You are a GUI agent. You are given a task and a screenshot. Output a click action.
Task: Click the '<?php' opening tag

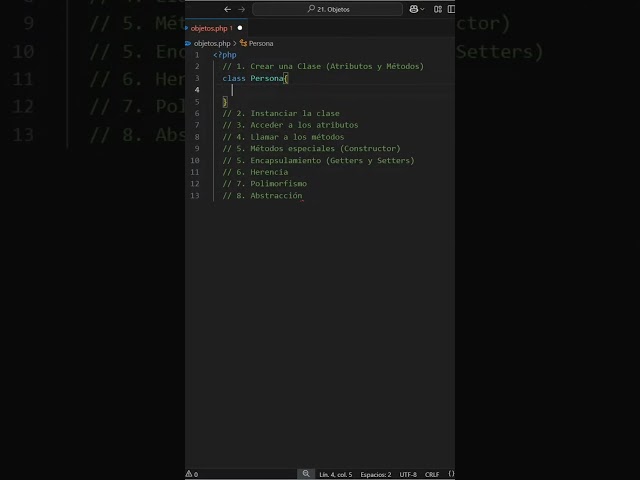click(x=225, y=55)
